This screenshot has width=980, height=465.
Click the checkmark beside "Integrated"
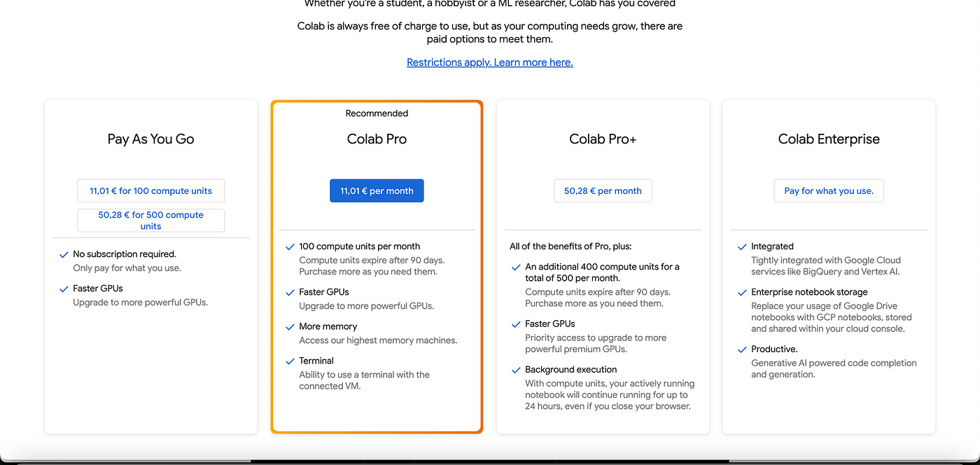pos(742,247)
